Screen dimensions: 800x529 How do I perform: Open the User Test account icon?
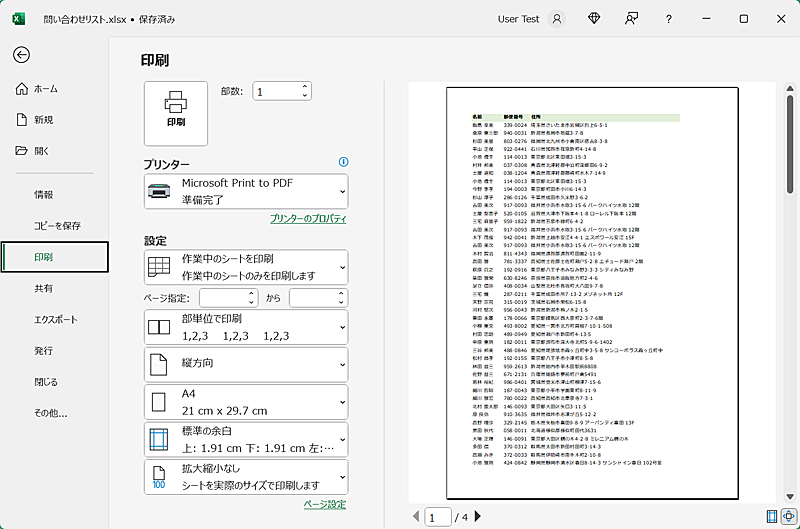[x=557, y=18]
